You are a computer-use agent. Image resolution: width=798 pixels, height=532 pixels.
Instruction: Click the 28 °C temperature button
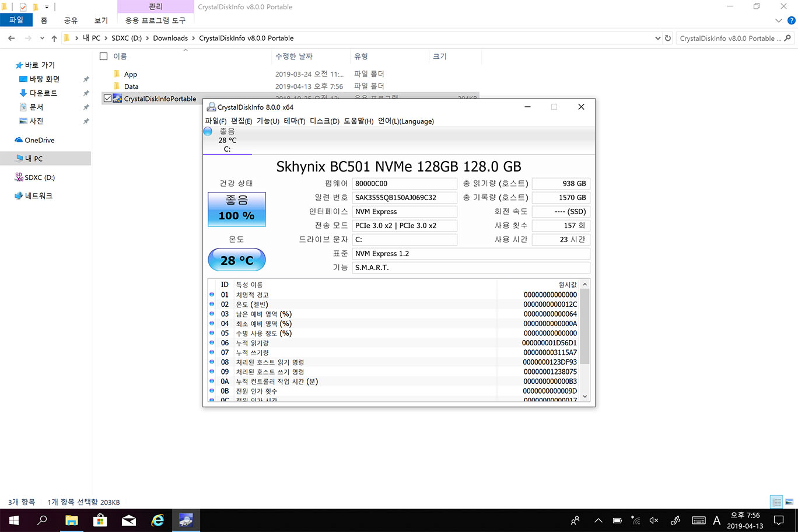click(237, 260)
